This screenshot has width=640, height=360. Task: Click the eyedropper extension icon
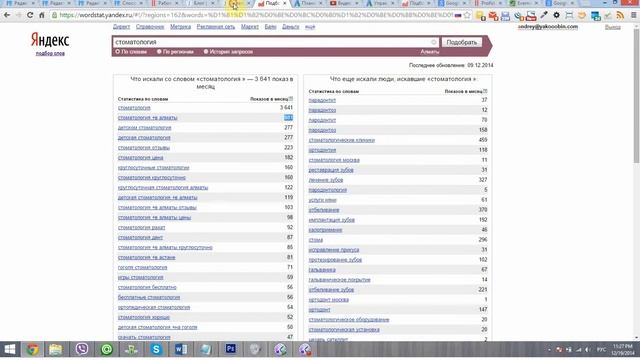point(544,16)
